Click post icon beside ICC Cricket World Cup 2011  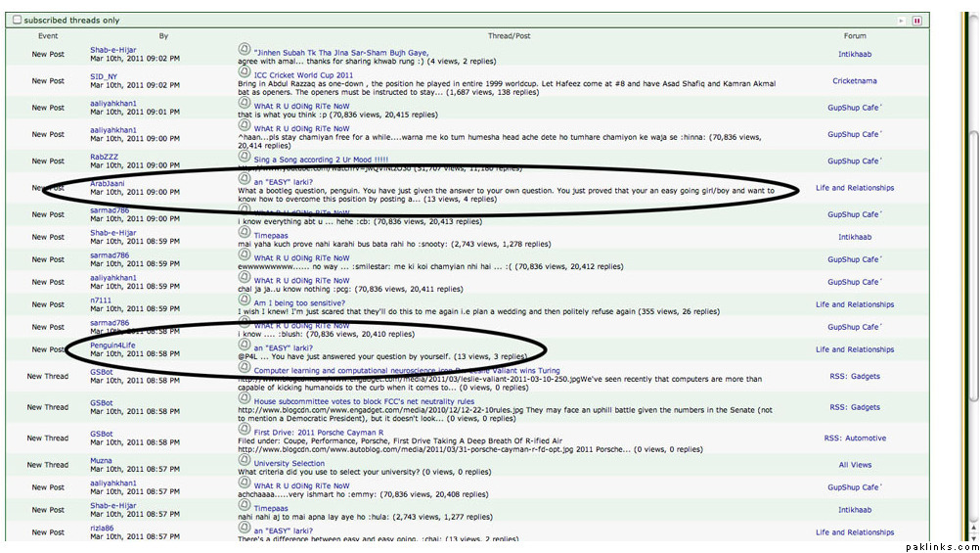point(245,73)
